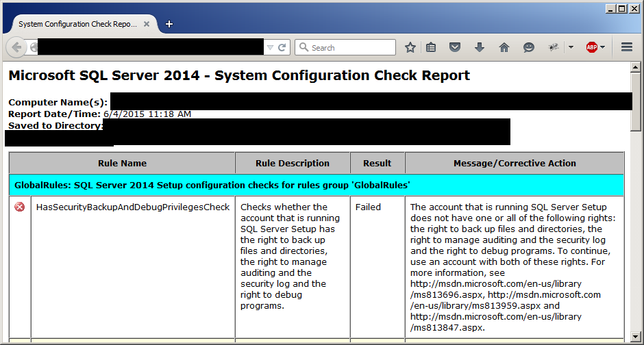Click the vertical scrollbar down arrow
The image size is (644, 345).
(635, 337)
